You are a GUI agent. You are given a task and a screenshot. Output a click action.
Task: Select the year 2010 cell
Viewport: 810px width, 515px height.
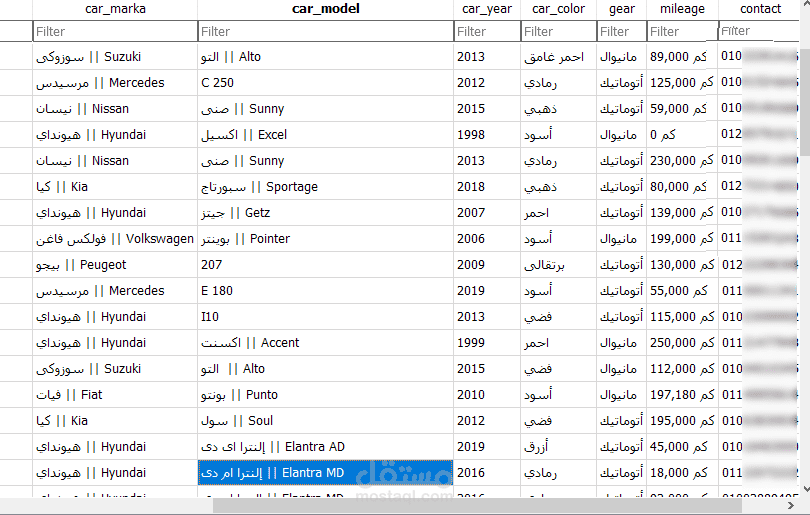[x=487, y=395]
